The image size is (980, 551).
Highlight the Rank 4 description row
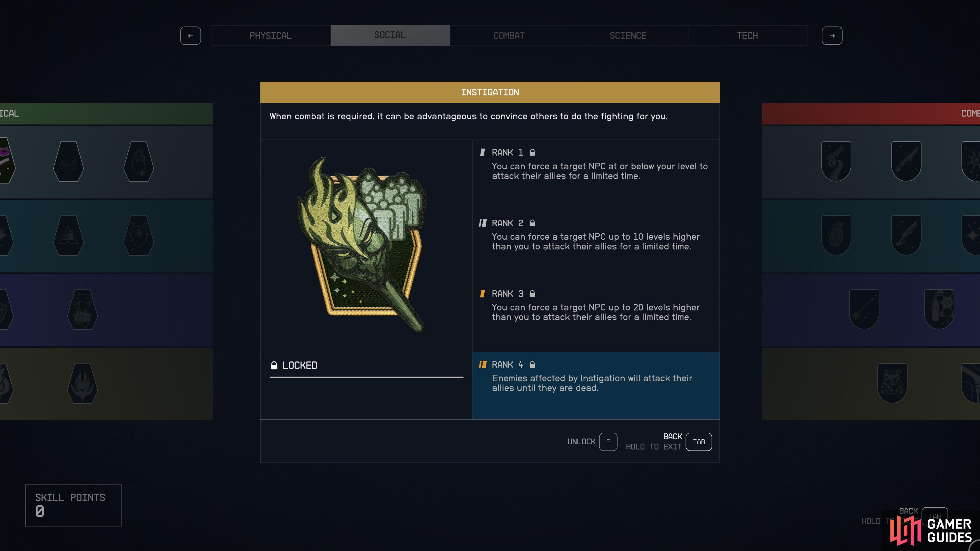tap(595, 386)
